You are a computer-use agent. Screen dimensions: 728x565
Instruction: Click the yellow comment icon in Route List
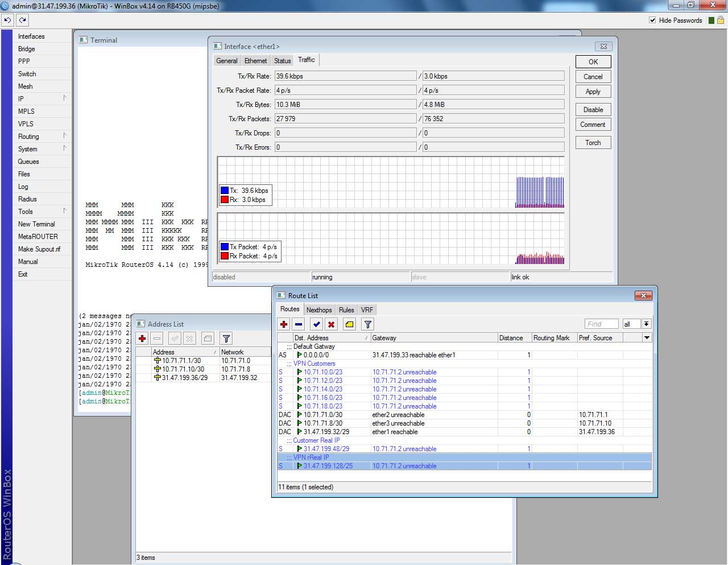click(x=349, y=324)
